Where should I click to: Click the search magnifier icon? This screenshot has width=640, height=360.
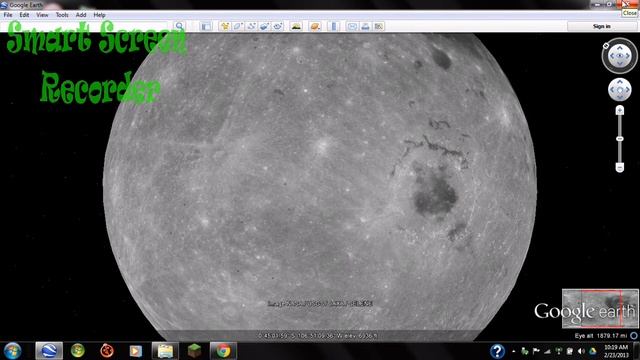[x=179, y=26]
